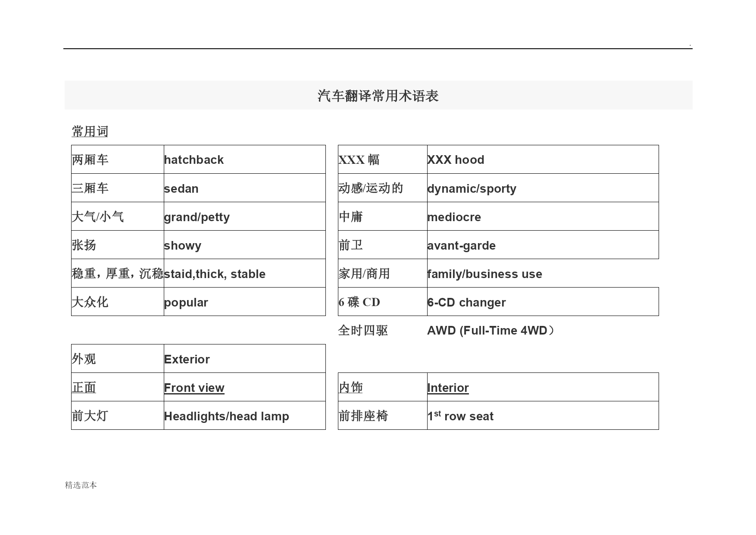This screenshot has width=756, height=535.
Task: Click the cell 家用/商用
Action: (383, 273)
